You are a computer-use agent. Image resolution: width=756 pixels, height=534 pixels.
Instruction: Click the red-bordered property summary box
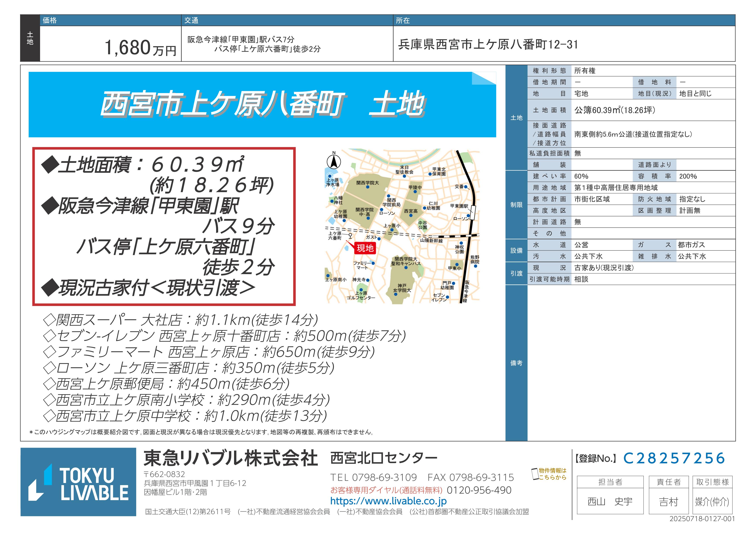click(x=164, y=226)
